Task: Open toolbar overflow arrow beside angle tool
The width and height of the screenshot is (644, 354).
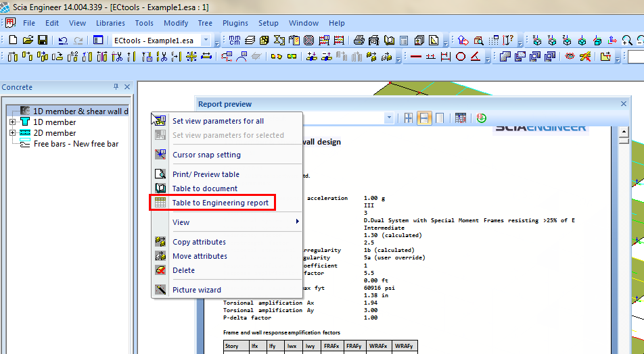Action: pos(488,57)
